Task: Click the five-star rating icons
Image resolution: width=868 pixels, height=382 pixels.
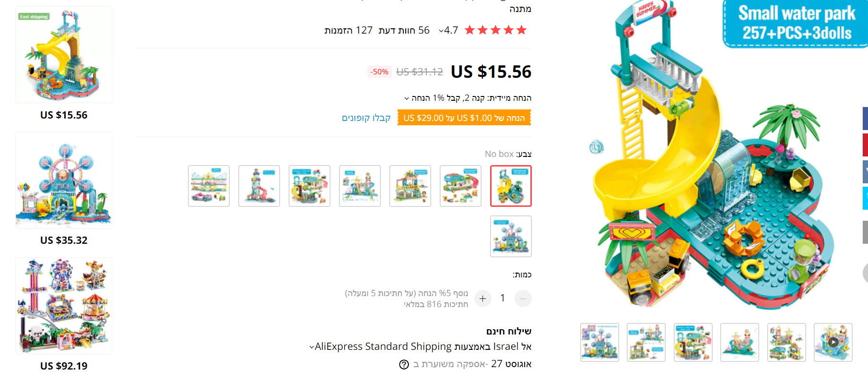Action: [x=495, y=31]
